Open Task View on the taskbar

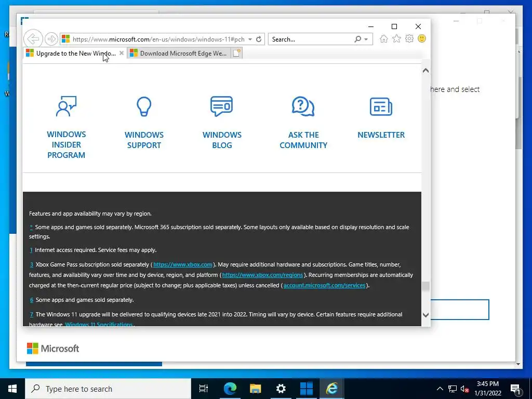click(x=204, y=389)
